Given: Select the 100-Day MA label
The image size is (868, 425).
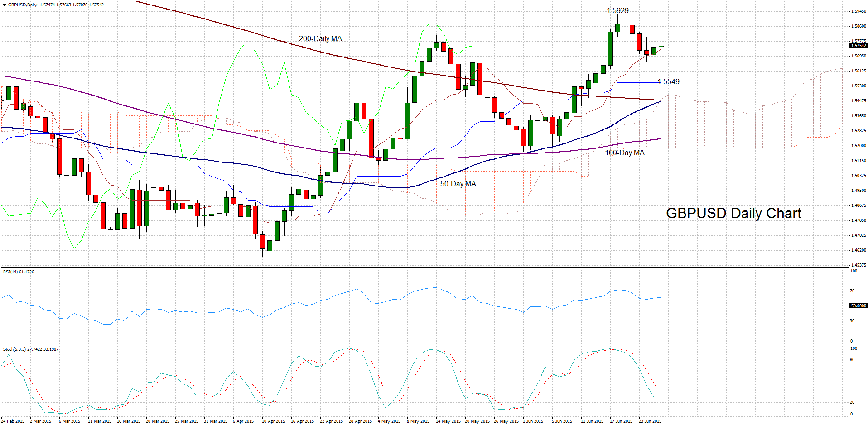Looking at the screenshot, I should [x=625, y=153].
